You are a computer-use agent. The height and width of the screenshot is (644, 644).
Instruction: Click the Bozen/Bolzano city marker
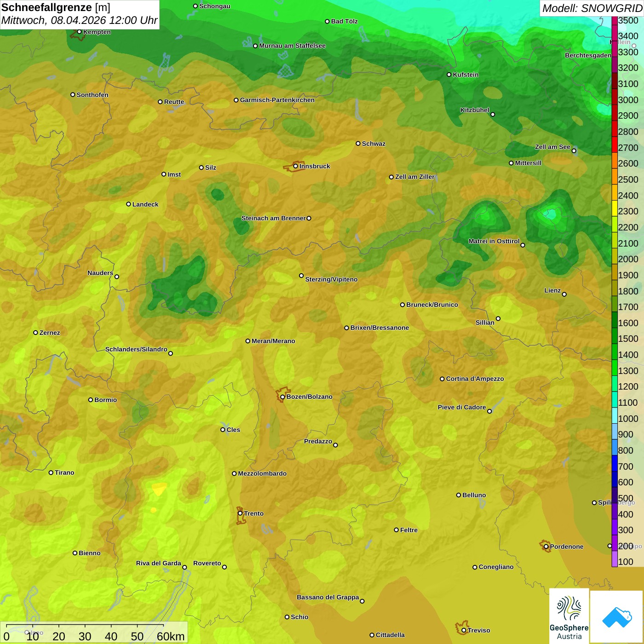click(x=282, y=397)
